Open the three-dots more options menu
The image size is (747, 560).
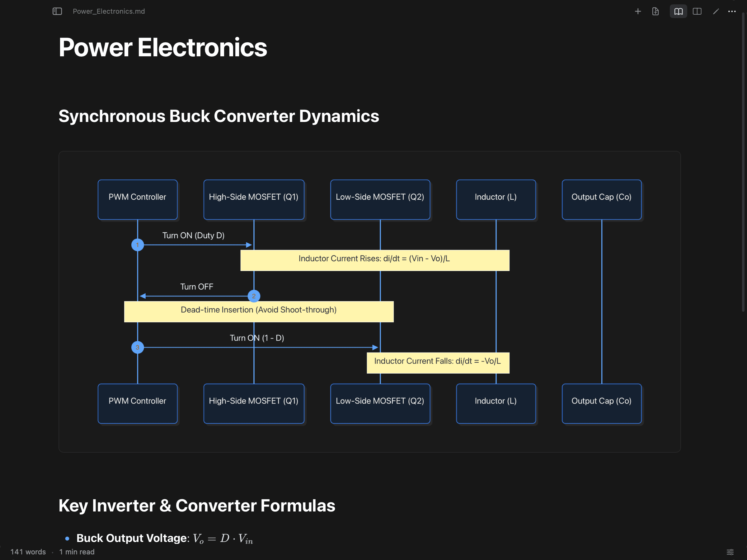732,12
